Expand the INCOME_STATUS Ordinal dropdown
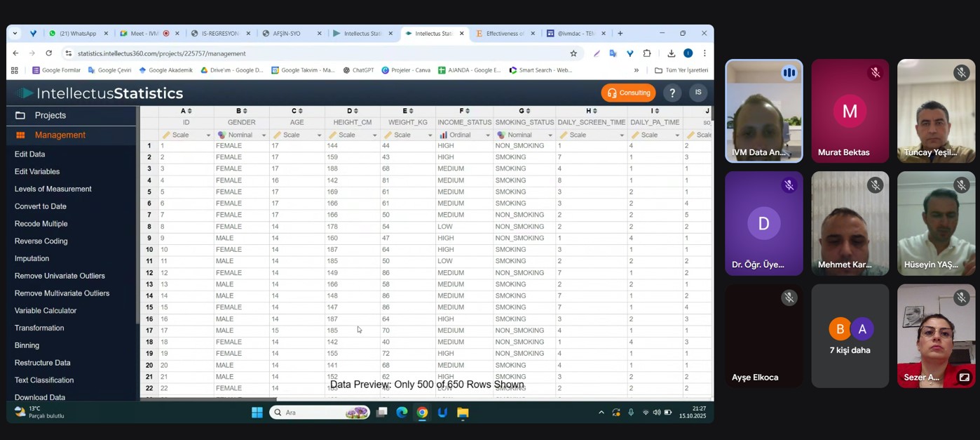 point(487,135)
